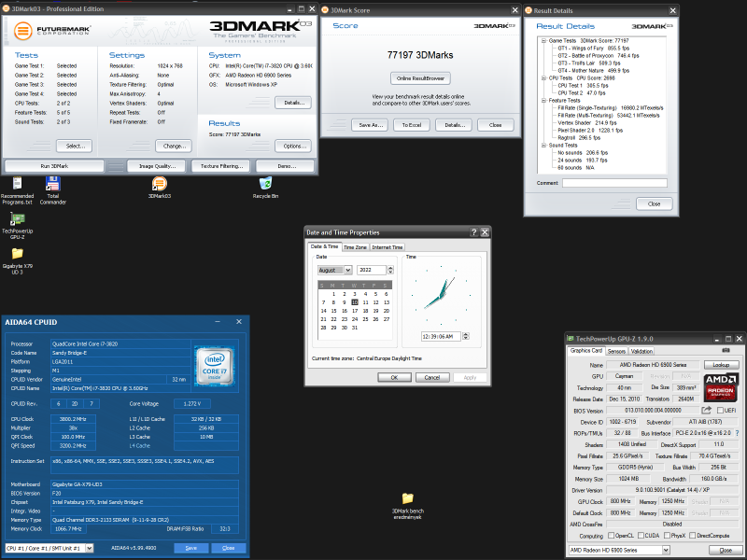Select day 17 in the August calendar
747x560 pixels.
click(355, 311)
